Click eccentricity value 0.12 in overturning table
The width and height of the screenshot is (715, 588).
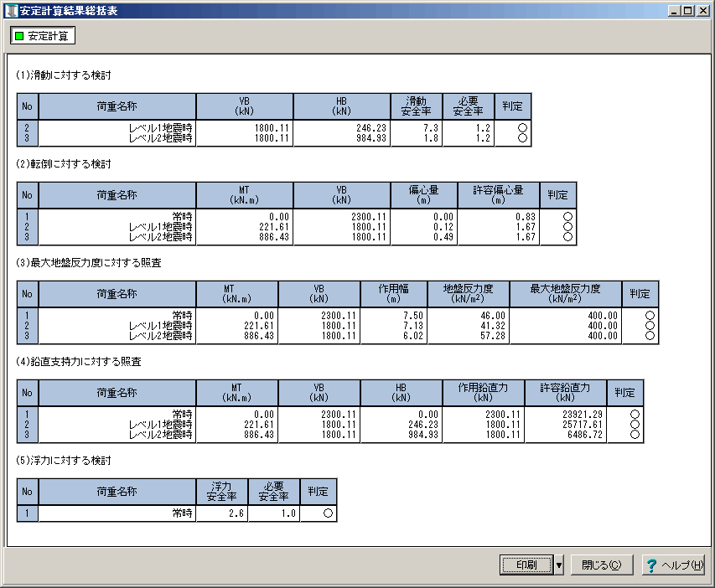pyautogui.click(x=443, y=227)
